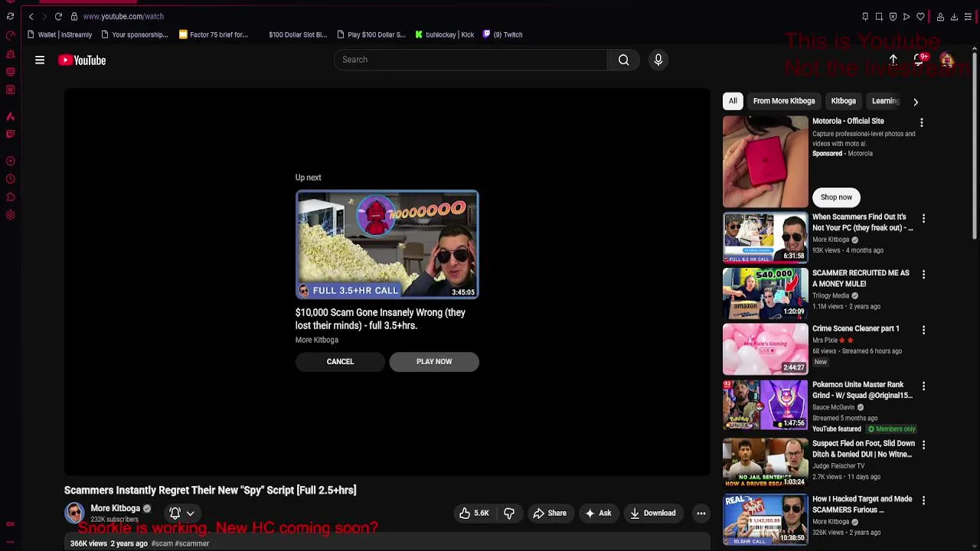Click the page vertical scrollbar

click(975, 145)
